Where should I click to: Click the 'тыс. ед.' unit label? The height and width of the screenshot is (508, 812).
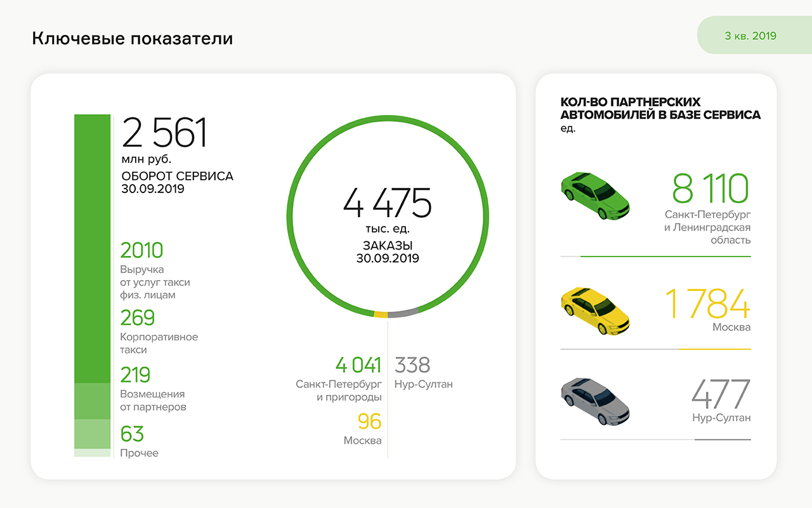pos(388,229)
